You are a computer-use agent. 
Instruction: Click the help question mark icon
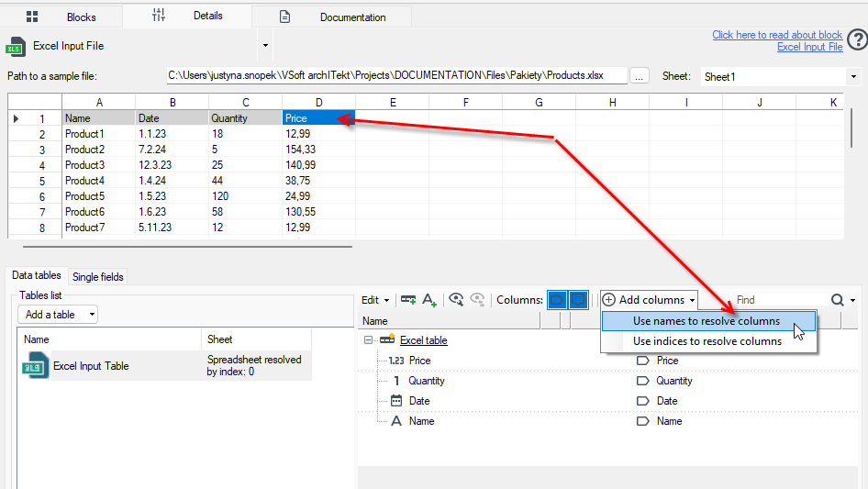pyautogui.click(x=858, y=39)
